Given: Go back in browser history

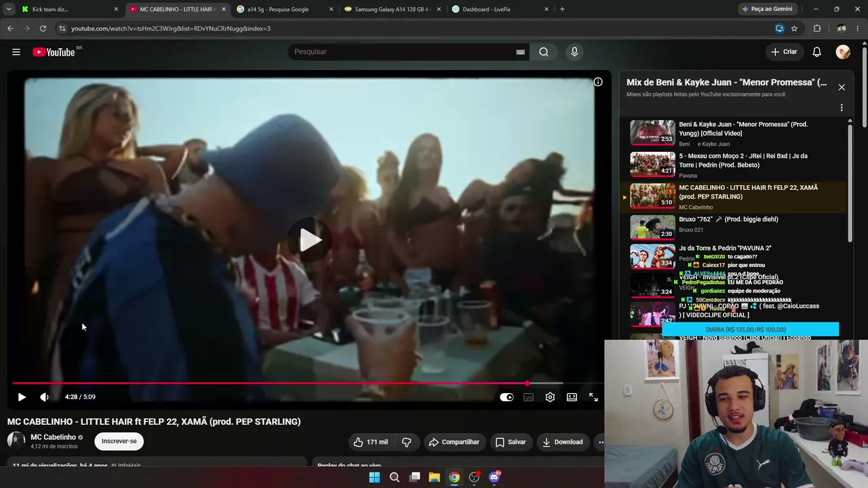Looking at the screenshot, I should (x=10, y=28).
